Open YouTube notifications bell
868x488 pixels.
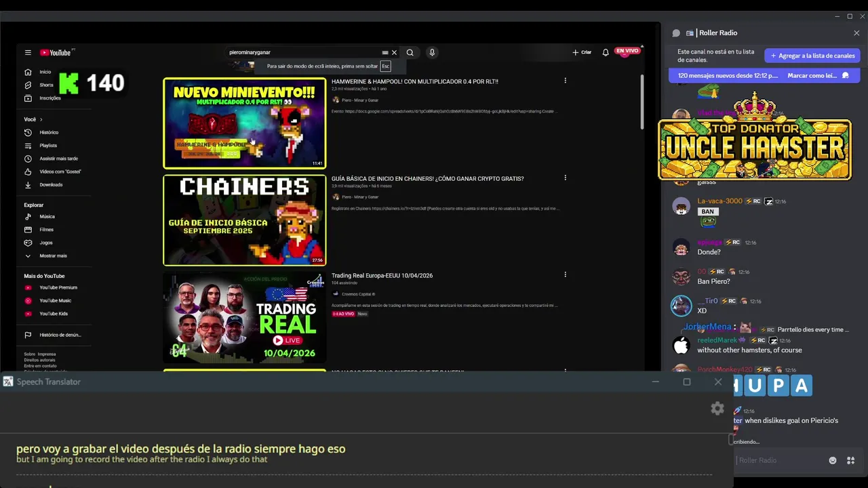point(606,52)
